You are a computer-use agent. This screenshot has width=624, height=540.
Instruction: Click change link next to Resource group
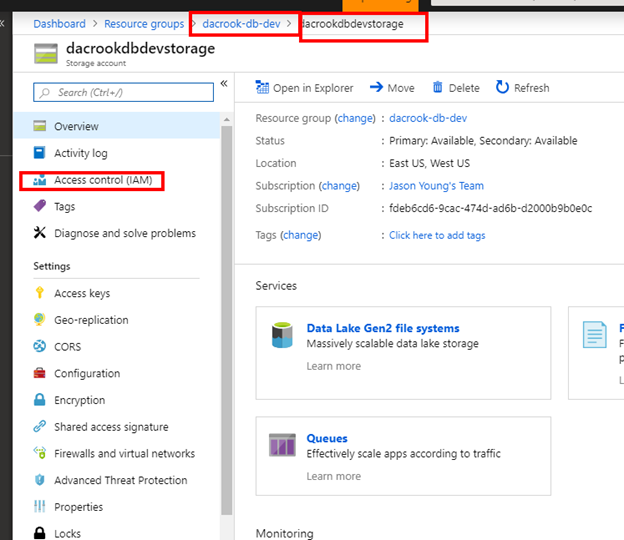click(356, 118)
